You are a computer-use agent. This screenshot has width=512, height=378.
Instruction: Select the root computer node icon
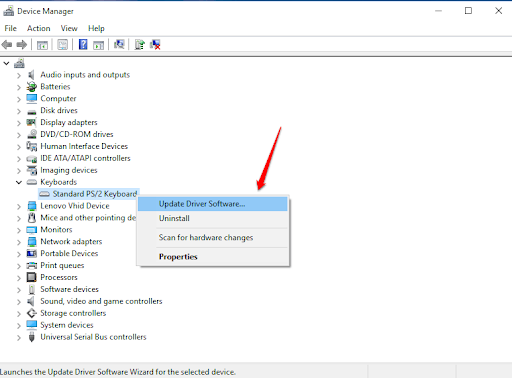19,63
